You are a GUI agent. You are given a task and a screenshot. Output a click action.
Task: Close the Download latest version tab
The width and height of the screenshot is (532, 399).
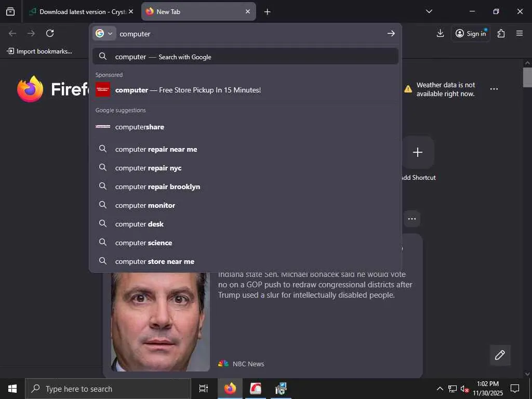(131, 11)
